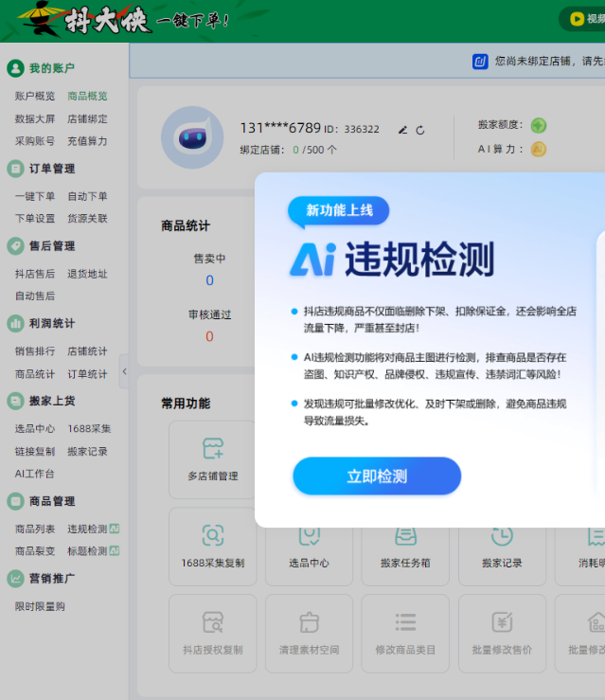Open 充值算力 in the sidebar
605x700 pixels.
coord(87,141)
